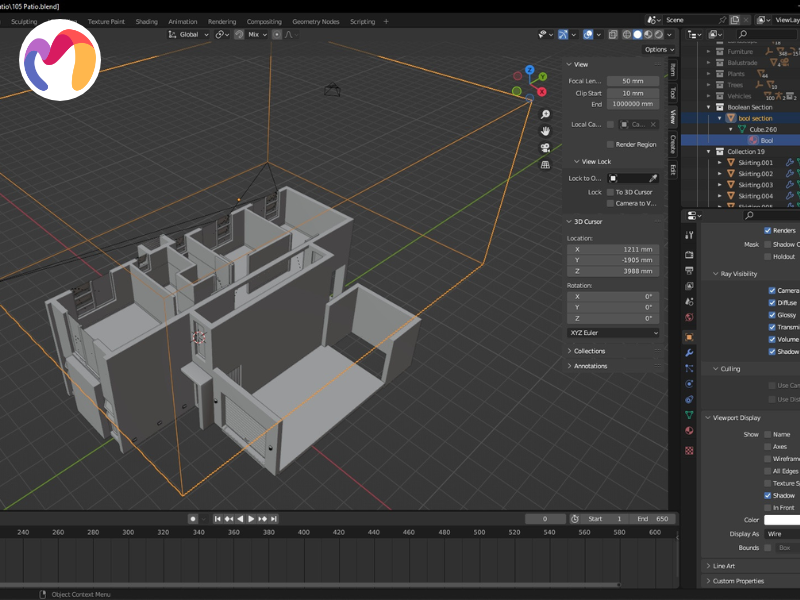The width and height of the screenshot is (800, 600).
Task: Select the pan hand navigation icon
Action: (545, 130)
